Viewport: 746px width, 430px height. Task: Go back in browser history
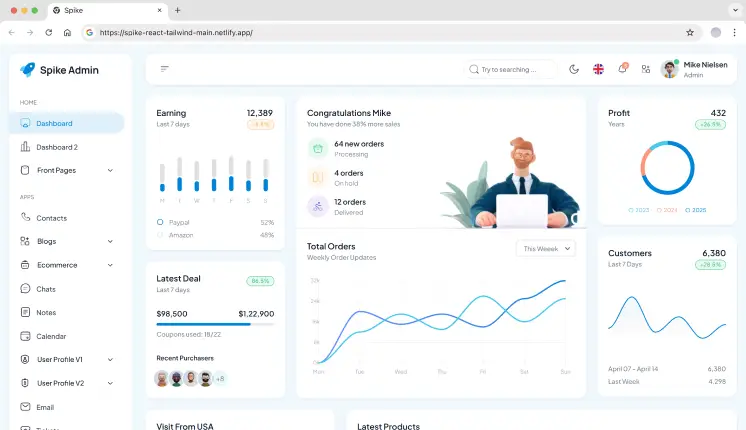coord(12,32)
